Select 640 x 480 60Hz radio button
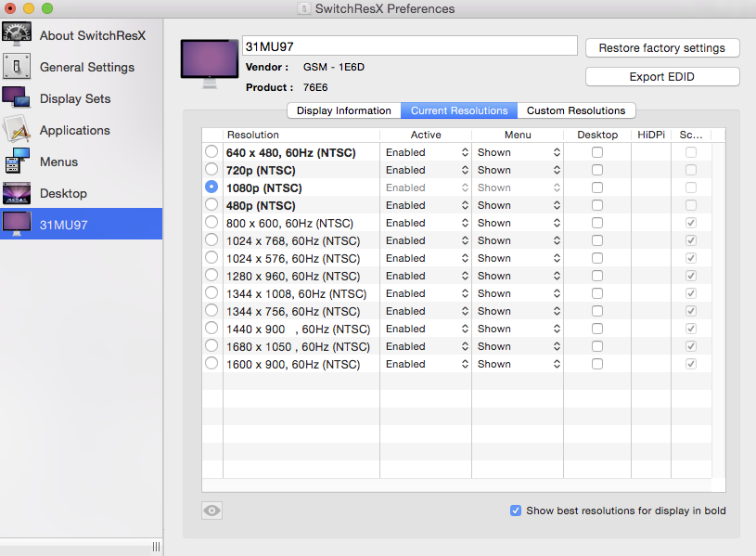Screen dimensions: 756x556 [x=211, y=151]
